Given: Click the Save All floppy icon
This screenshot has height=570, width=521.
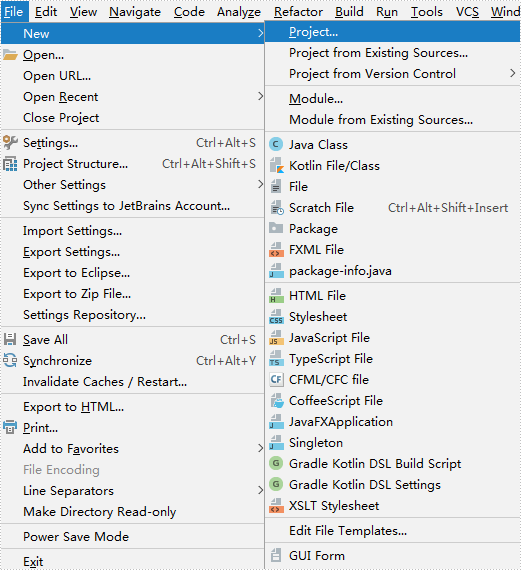Looking at the screenshot, I should (10, 339).
